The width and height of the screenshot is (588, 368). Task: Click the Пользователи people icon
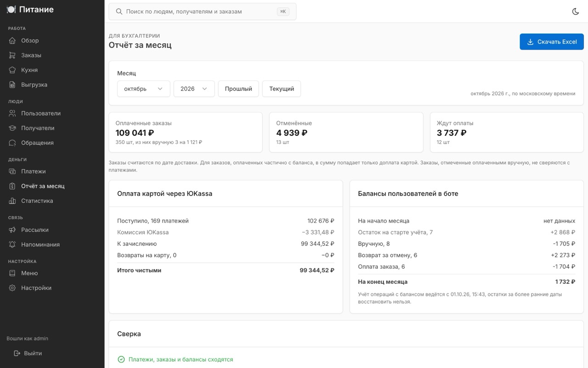point(12,113)
